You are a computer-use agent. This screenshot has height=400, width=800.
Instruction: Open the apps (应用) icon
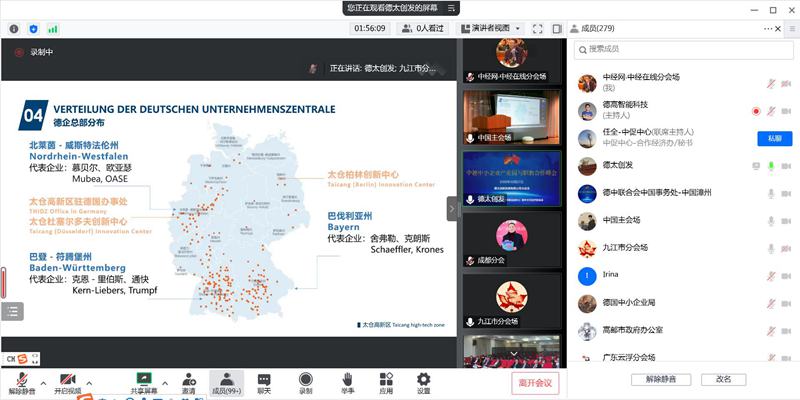[386, 380]
